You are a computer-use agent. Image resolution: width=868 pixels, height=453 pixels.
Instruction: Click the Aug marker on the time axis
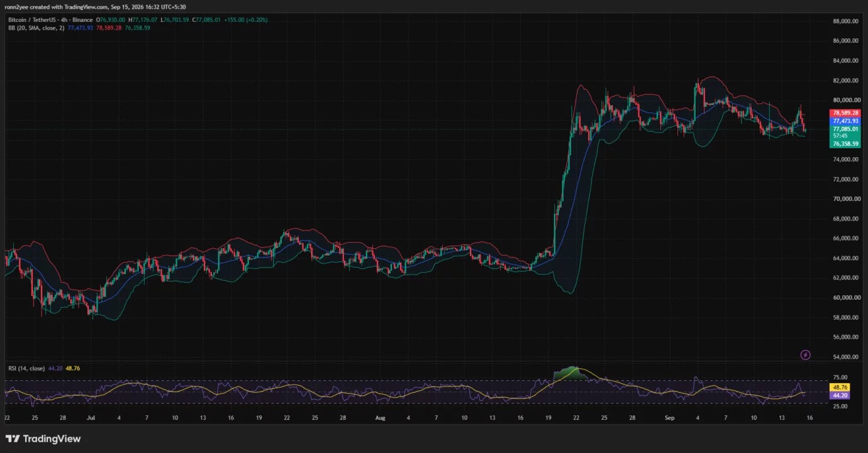point(379,417)
